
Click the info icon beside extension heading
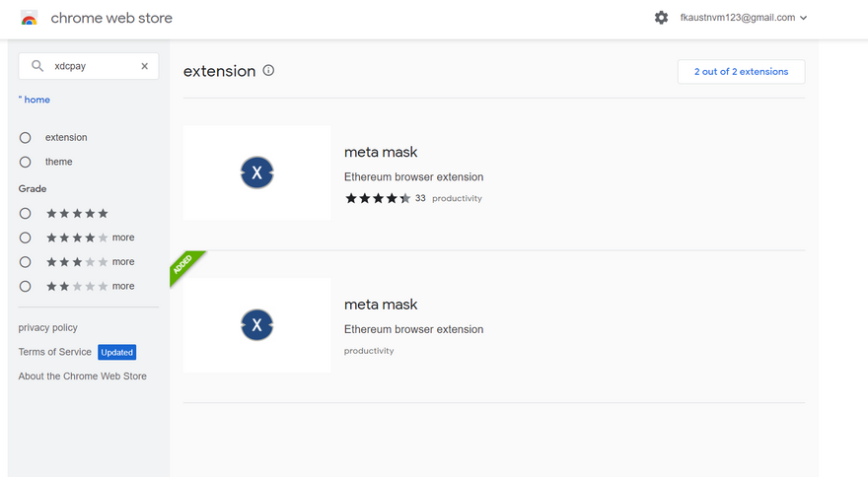tap(269, 71)
